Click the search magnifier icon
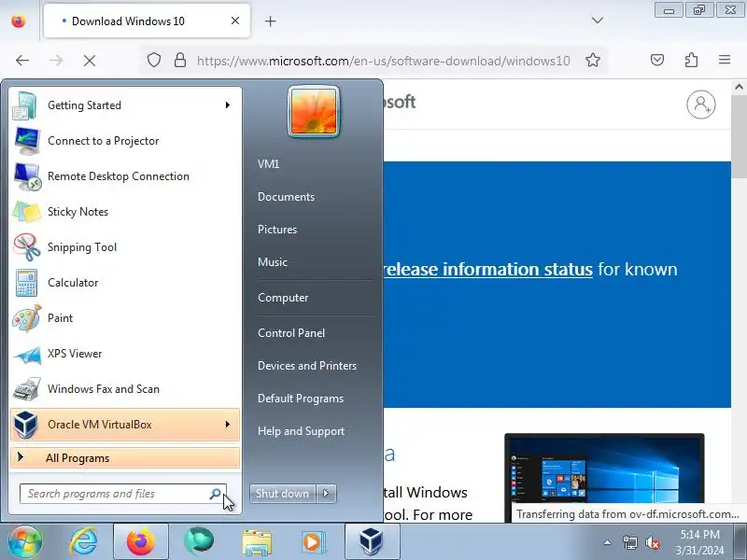Image resolution: width=747 pixels, height=560 pixels. tap(216, 494)
